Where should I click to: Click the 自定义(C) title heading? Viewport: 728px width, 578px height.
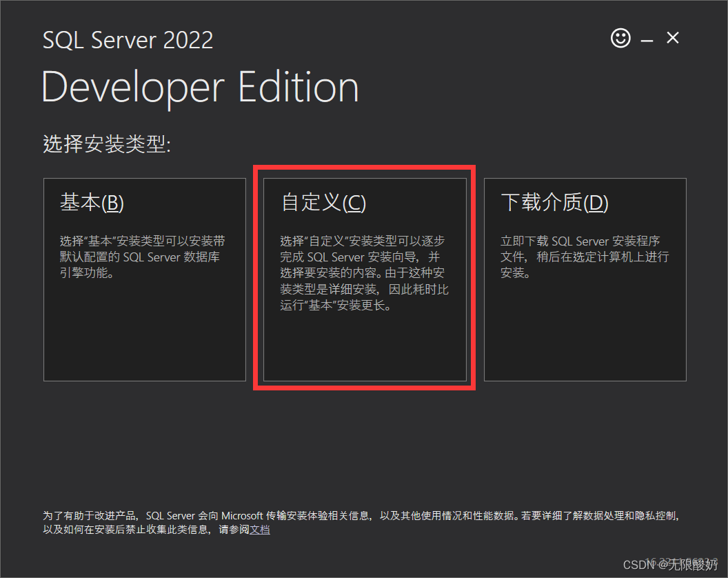(323, 203)
